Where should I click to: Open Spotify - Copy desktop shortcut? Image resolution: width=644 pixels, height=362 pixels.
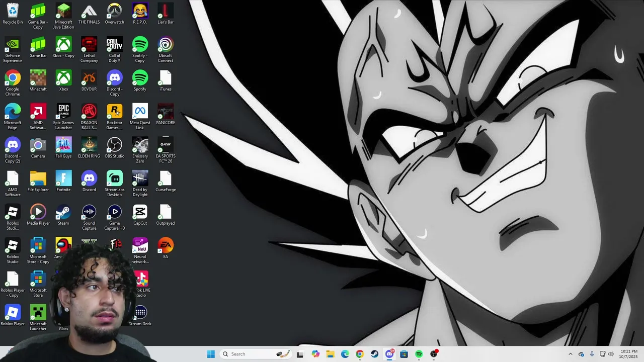pyautogui.click(x=140, y=50)
